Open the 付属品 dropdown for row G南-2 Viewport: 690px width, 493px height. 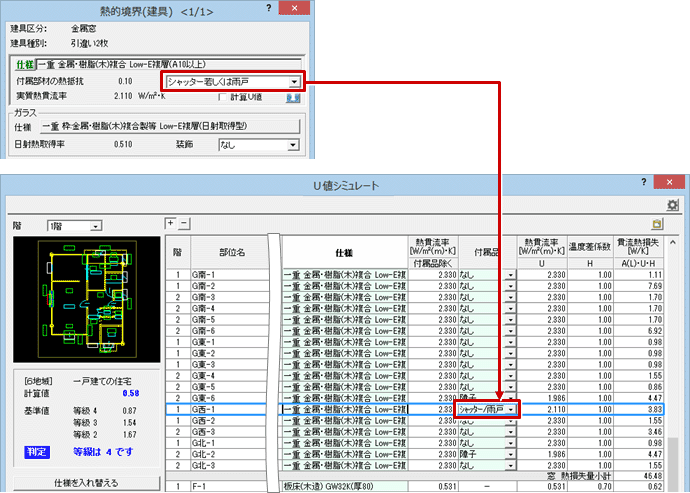(x=510, y=286)
